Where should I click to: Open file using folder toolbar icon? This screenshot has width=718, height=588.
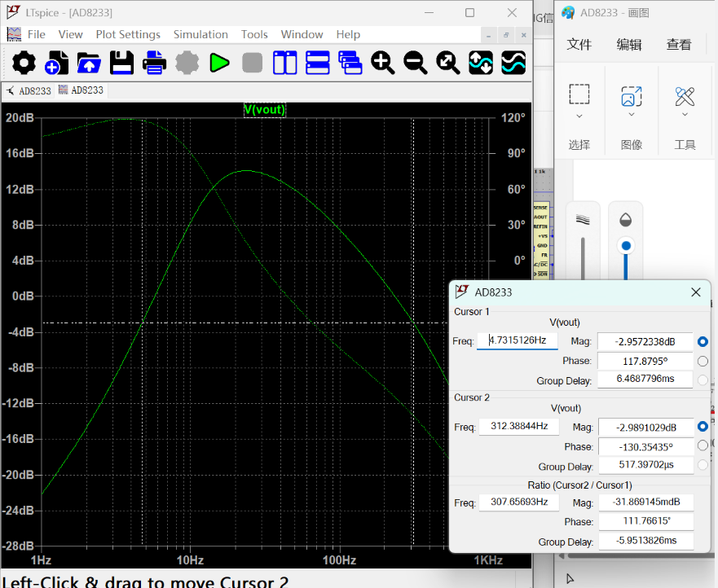tap(89, 63)
